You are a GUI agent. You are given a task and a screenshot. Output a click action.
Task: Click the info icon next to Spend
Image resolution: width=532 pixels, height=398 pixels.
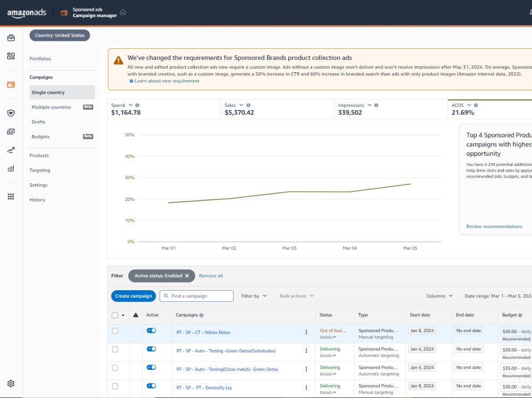[x=137, y=105]
